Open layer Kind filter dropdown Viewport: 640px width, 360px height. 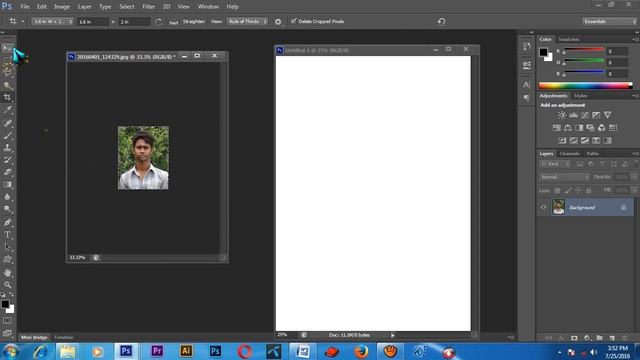pyautogui.click(x=555, y=164)
